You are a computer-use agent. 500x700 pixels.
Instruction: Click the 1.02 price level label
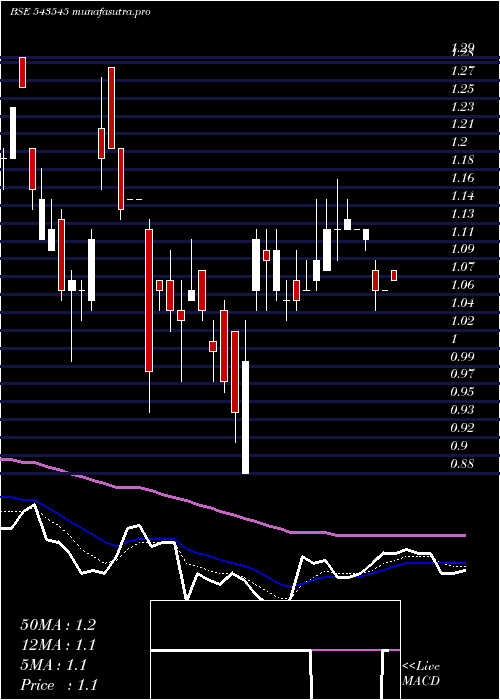click(x=462, y=321)
